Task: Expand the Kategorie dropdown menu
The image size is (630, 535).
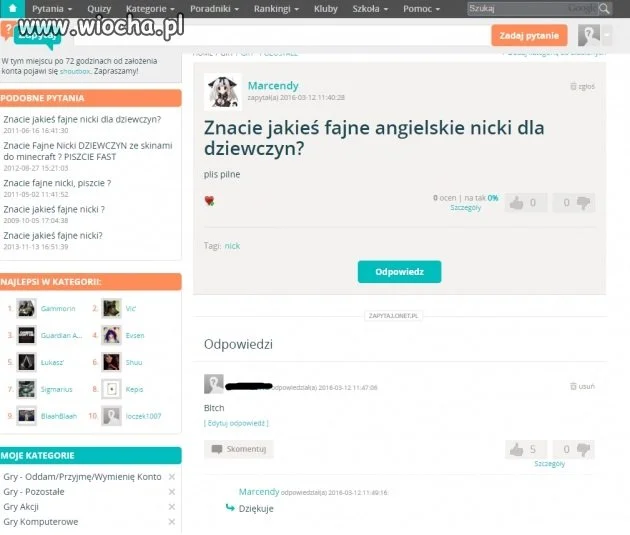Action: click(x=150, y=8)
